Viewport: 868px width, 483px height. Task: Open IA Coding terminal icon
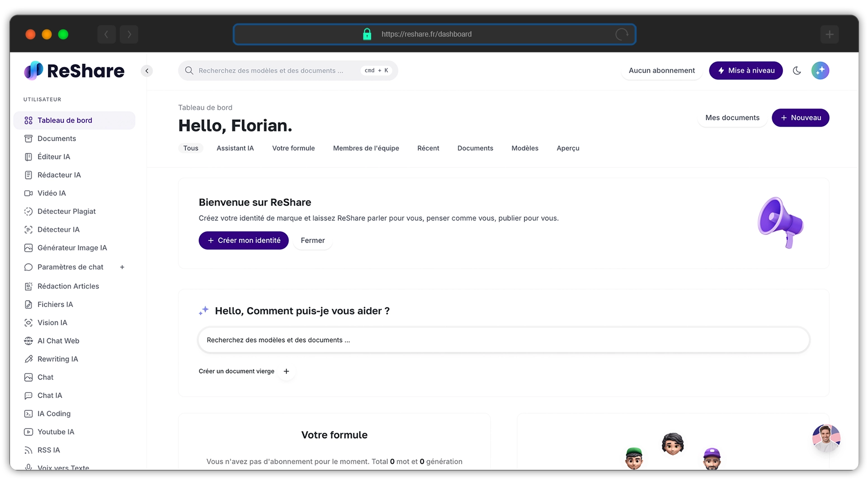click(28, 413)
